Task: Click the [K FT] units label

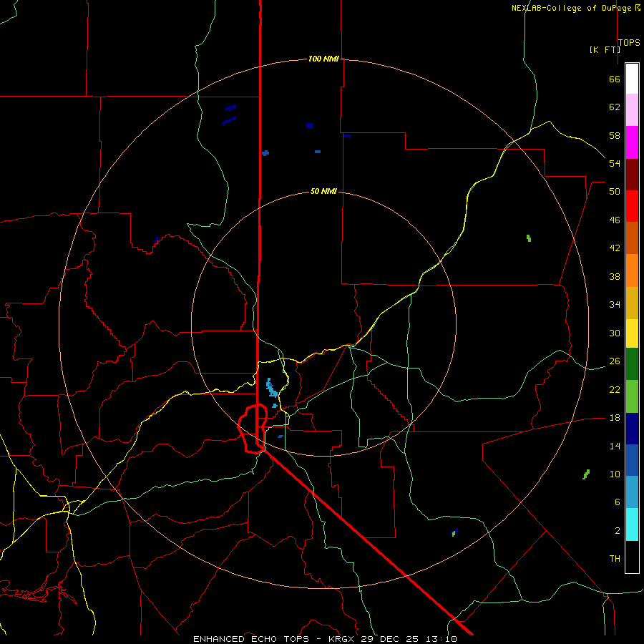Action: pyautogui.click(x=605, y=49)
